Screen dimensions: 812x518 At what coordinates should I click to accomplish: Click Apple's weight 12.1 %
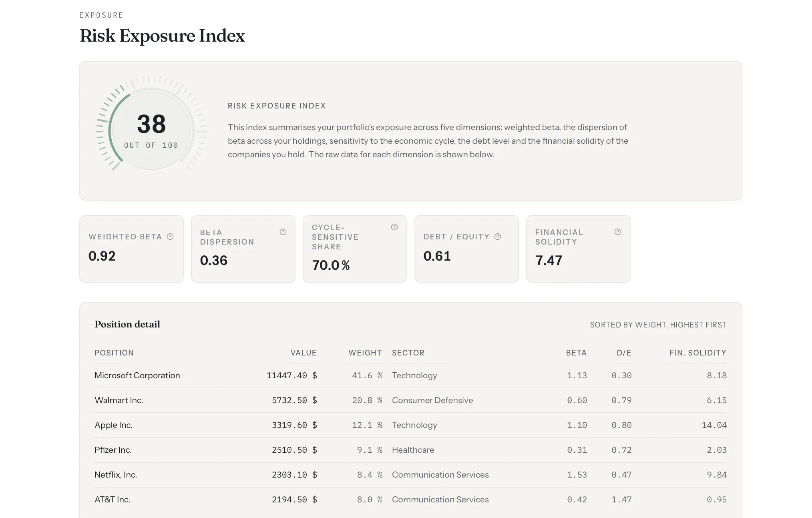click(367, 425)
